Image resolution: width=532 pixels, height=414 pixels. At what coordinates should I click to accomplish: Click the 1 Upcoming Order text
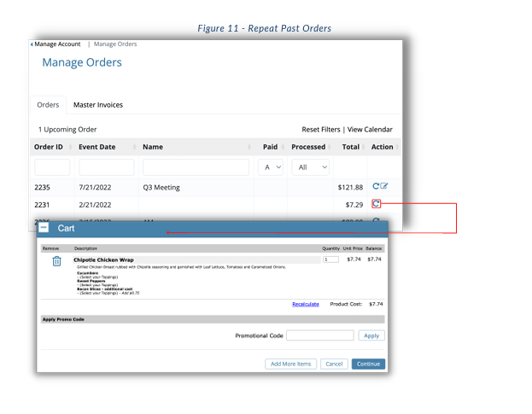(x=67, y=130)
